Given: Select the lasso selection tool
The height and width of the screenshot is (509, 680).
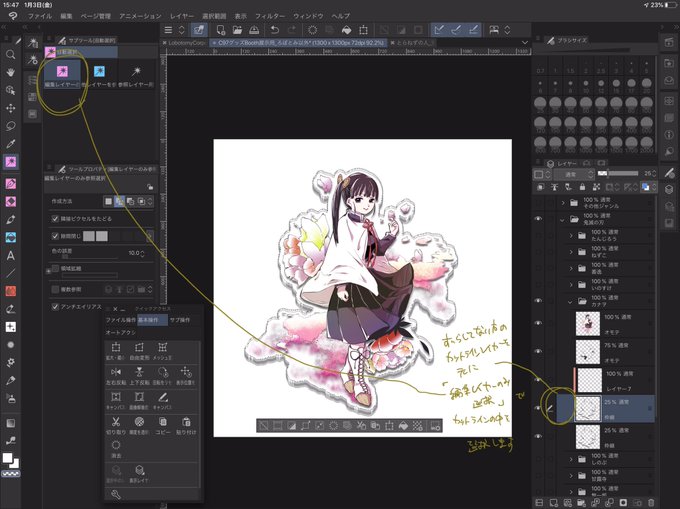Looking at the screenshot, I should click(10, 126).
